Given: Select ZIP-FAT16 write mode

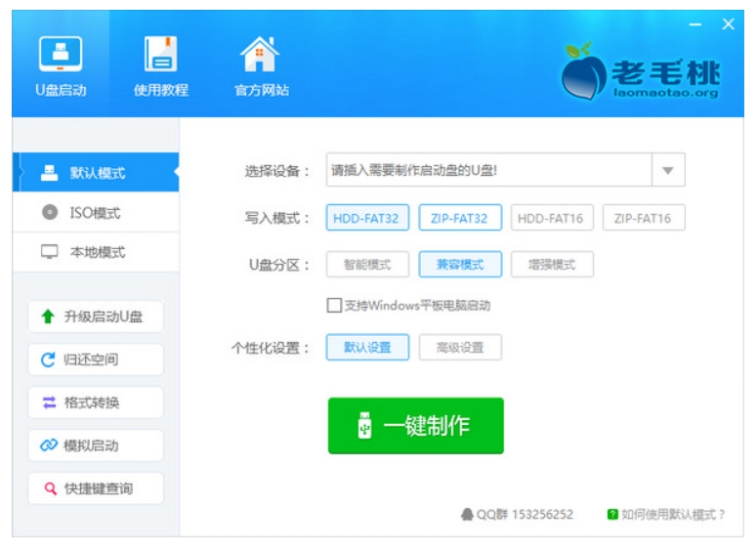Looking at the screenshot, I should pyautogui.click(x=643, y=218).
